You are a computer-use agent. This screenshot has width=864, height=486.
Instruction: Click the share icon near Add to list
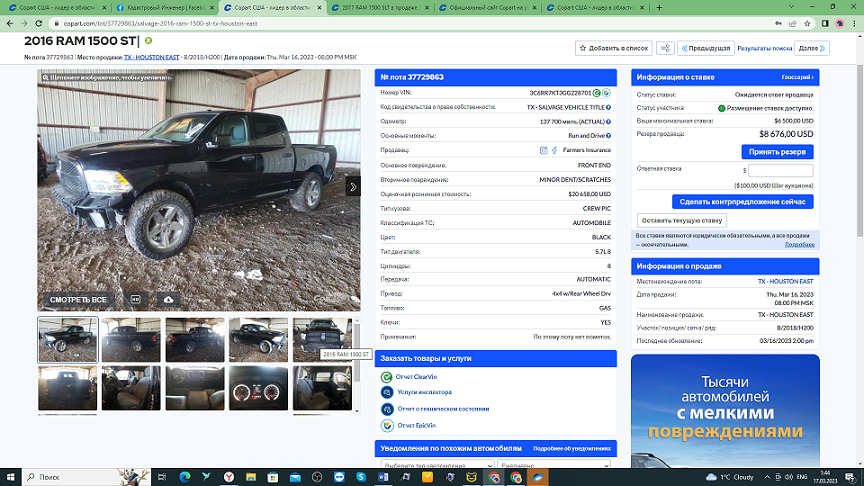tap(665, 48)
